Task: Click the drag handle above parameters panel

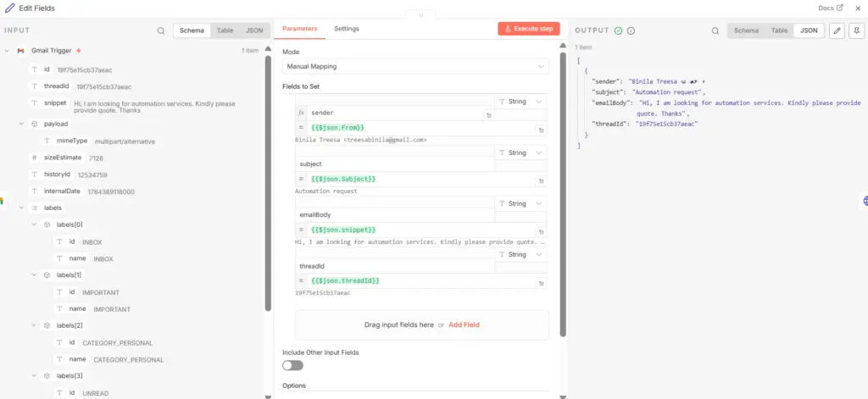Action: coord(420,15)
